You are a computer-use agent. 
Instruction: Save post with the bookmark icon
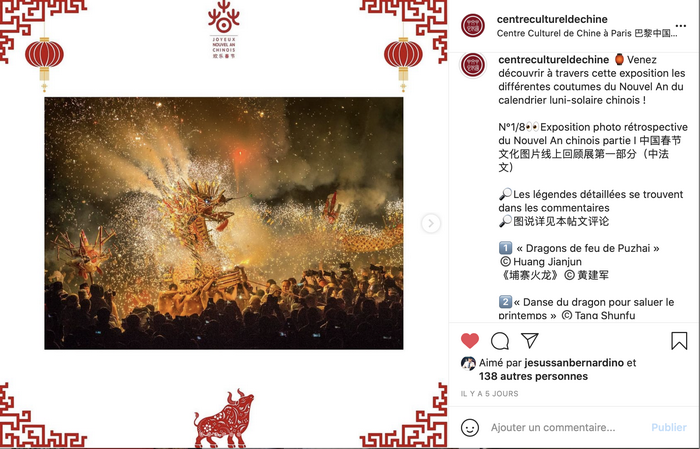679,341
